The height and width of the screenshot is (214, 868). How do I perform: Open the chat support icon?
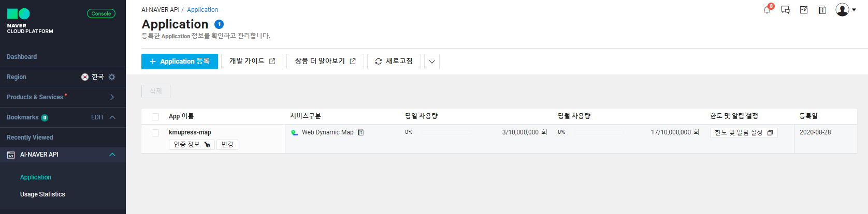coord(785,10)
